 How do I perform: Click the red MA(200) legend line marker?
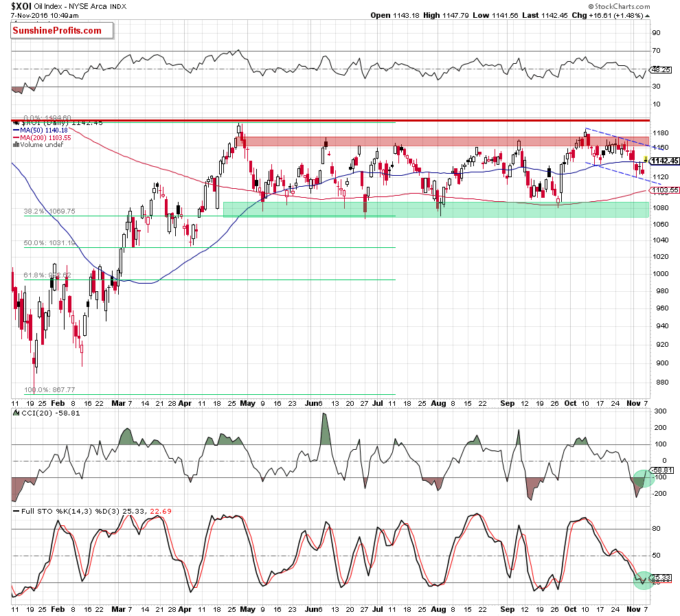click(16, 138)
